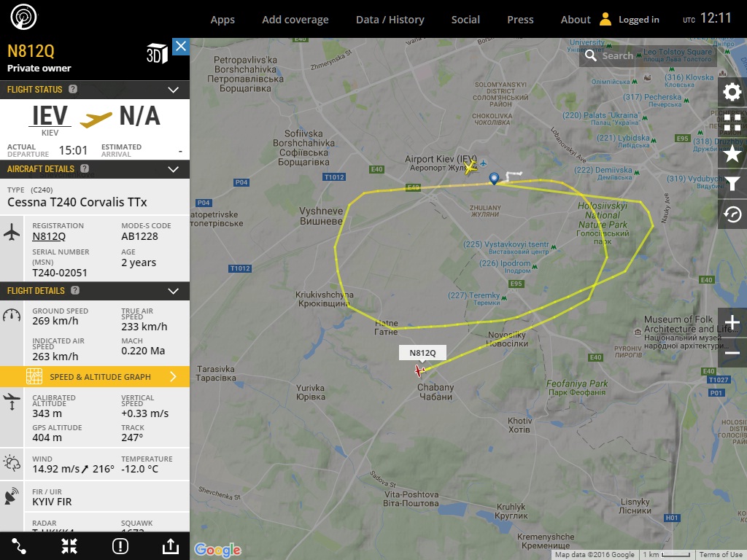747x560 pixels.
Task: Click the share upload icon
Action: (x=171, y=546)
